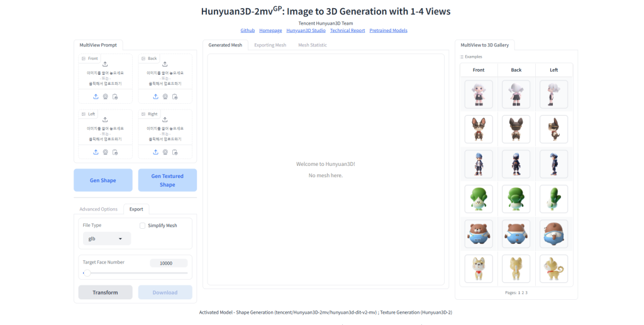Open the Github link
The width and height of the screenshot is (644, 325).
248,30
